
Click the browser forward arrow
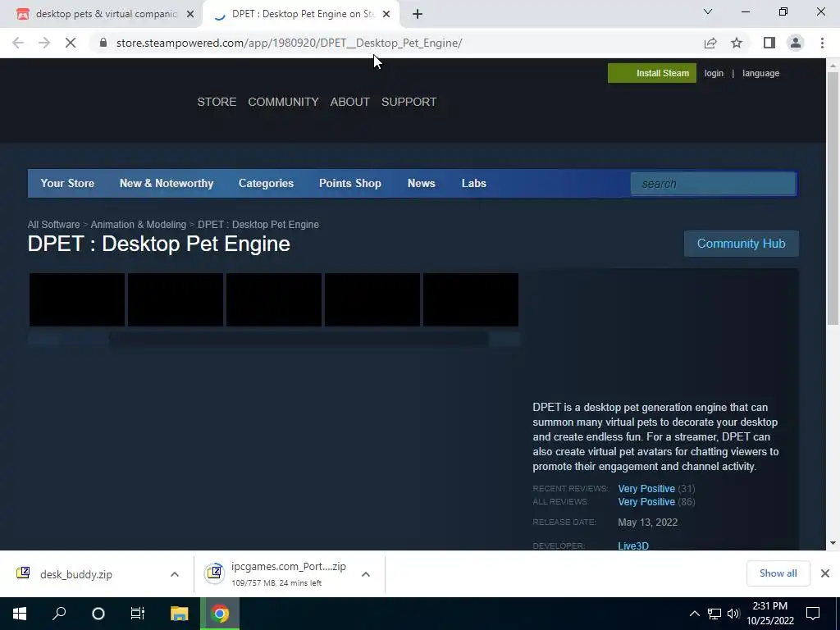pyautogui.click(x=44, y=43)
